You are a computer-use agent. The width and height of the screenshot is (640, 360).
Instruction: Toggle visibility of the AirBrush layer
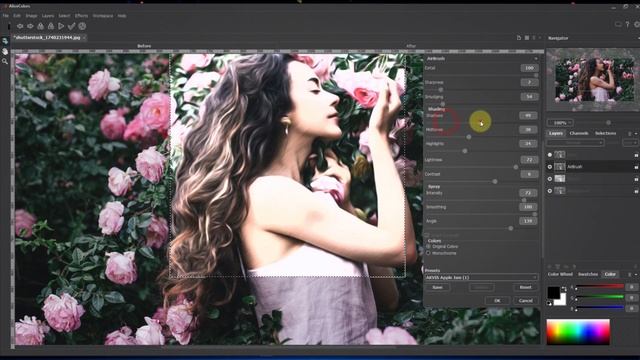coord(550,167)
